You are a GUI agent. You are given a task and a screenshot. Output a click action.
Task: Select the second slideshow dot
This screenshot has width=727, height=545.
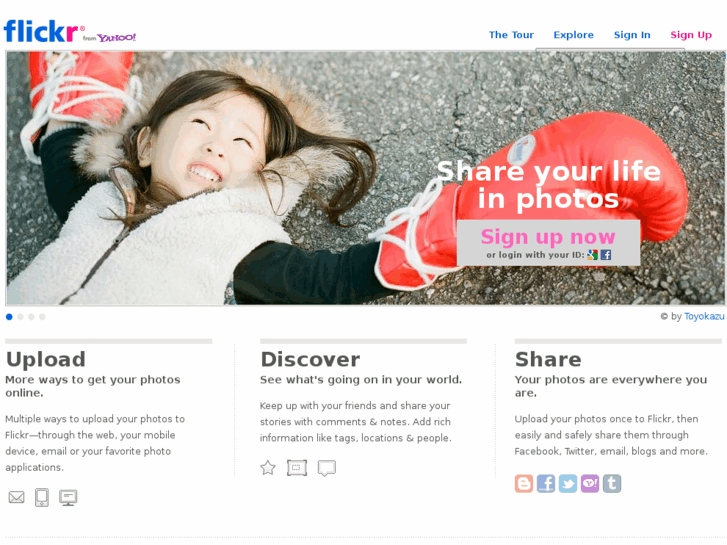click(x=20, y=317)
